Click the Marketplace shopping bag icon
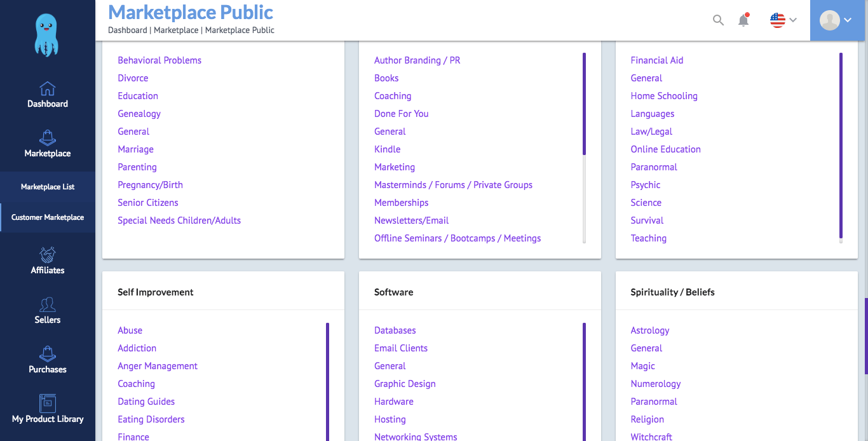The height and width of the screenshot is (441, 868). click(x=48, y=138)
